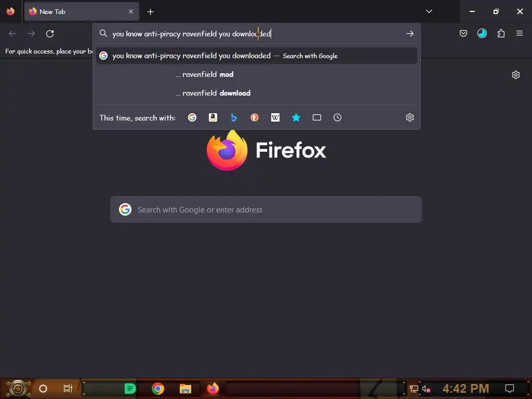Search this time with Bing
This screenshot has height=399, width=532.
[x=234, y=117]
